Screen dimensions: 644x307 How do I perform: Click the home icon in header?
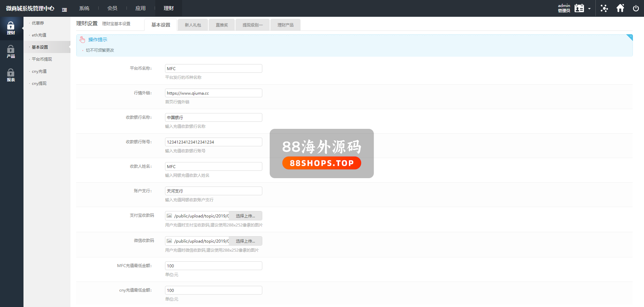click(620, 8)
